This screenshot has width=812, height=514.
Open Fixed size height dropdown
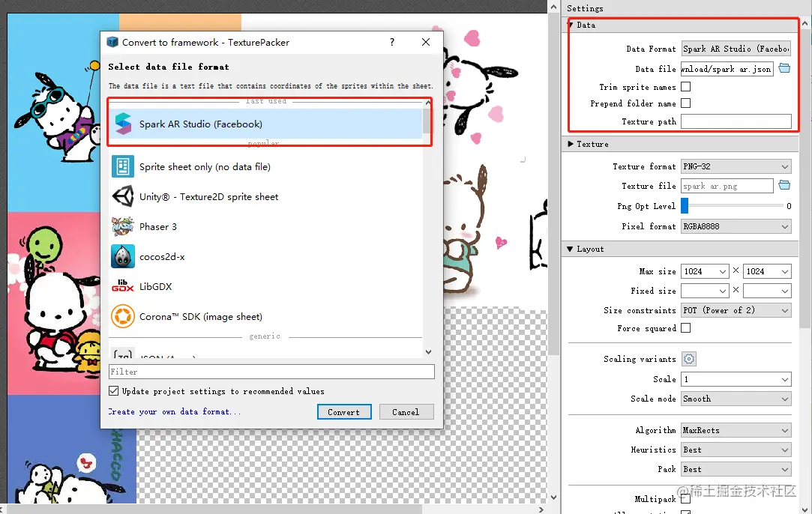pyautogui.click(x=767, y=291)
